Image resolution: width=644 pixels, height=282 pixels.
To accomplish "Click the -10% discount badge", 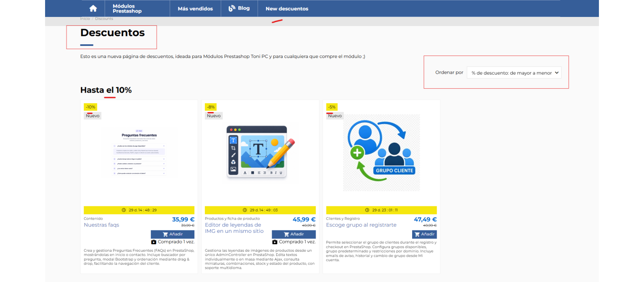I will [x=91, y=107].
